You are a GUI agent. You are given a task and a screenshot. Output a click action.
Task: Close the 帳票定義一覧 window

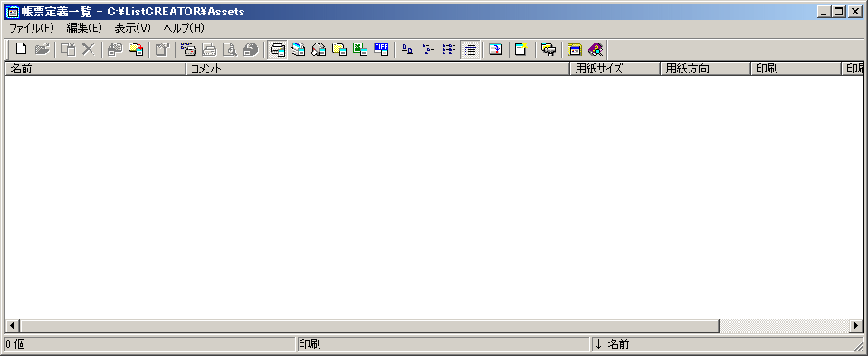click(854, 11)
